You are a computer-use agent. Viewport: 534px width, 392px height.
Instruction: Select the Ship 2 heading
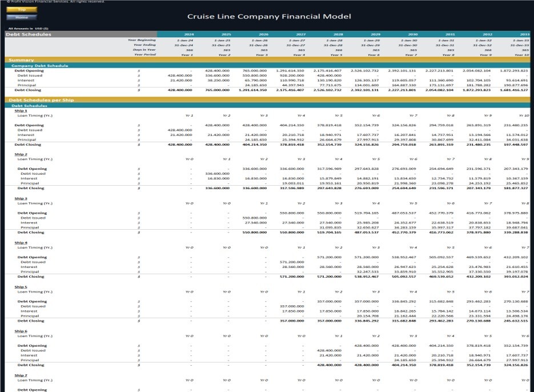pyautogui.click(x=21, y=154)
